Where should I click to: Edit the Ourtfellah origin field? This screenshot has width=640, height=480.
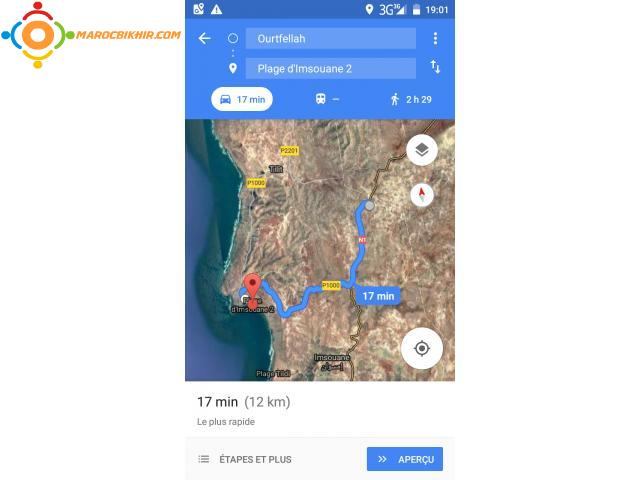[331, 39]
